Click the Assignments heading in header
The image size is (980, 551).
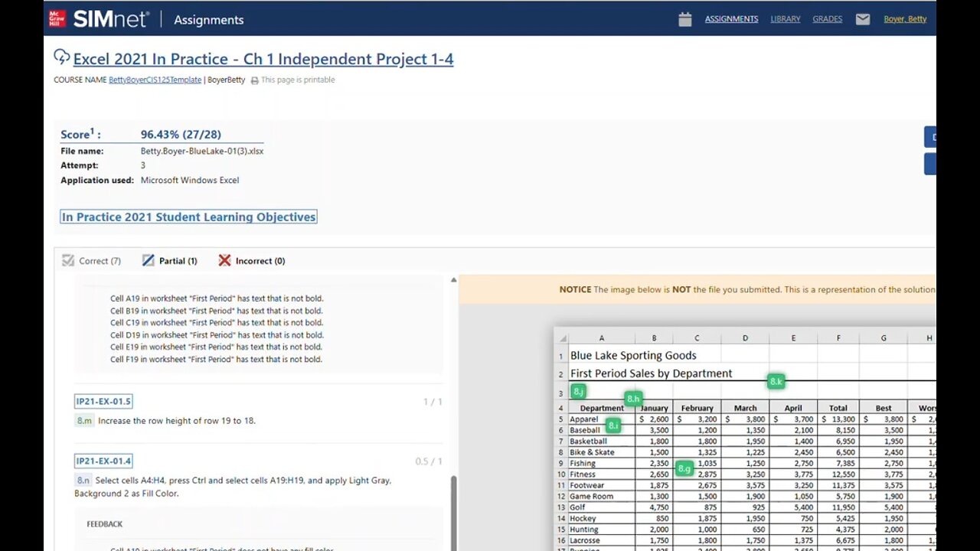(208, 20)
